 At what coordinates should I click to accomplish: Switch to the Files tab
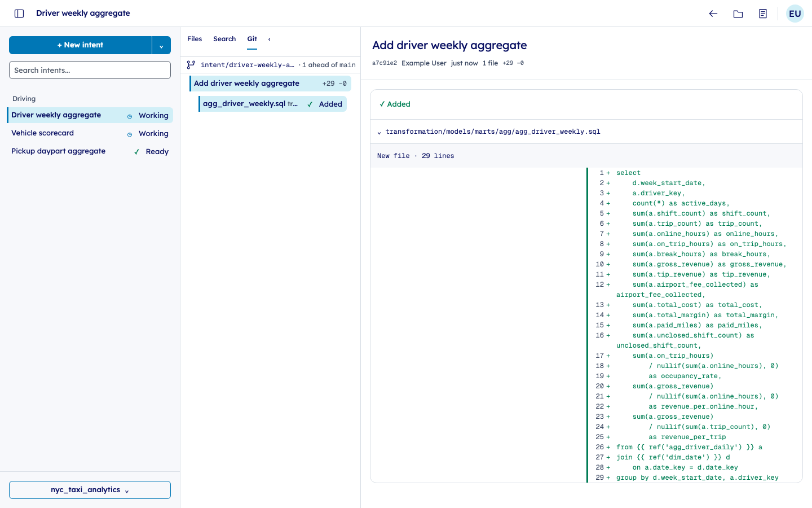point(195,39)
